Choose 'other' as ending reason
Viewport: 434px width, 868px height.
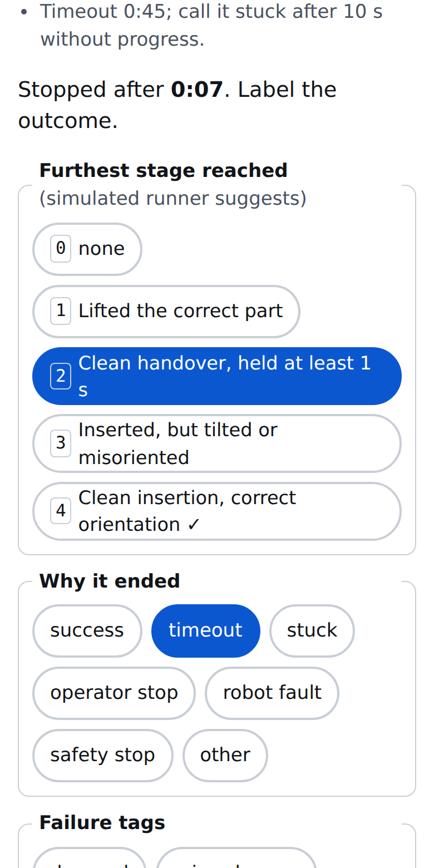click(225, 755)
